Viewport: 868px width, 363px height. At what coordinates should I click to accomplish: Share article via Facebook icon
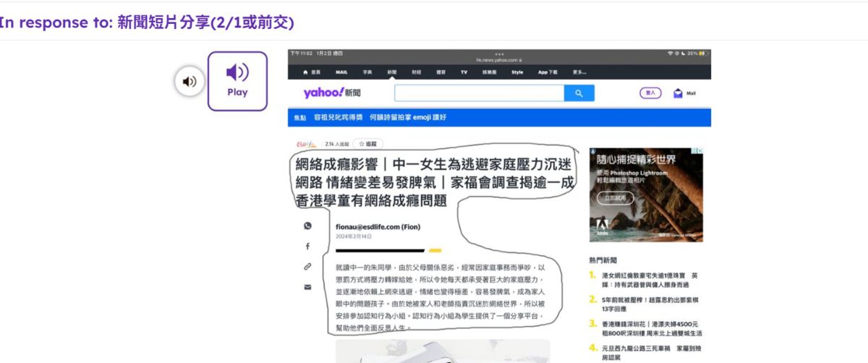(x=307, y=247)
